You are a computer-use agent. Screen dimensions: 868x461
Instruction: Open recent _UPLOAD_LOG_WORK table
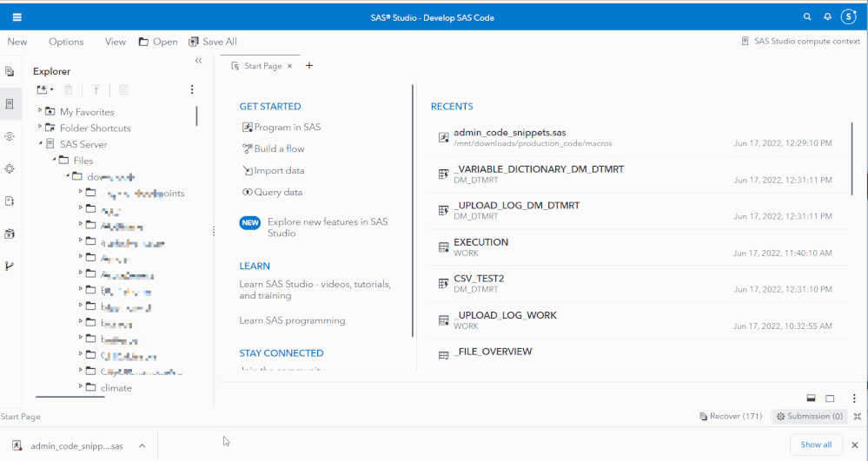coord(637,319)
